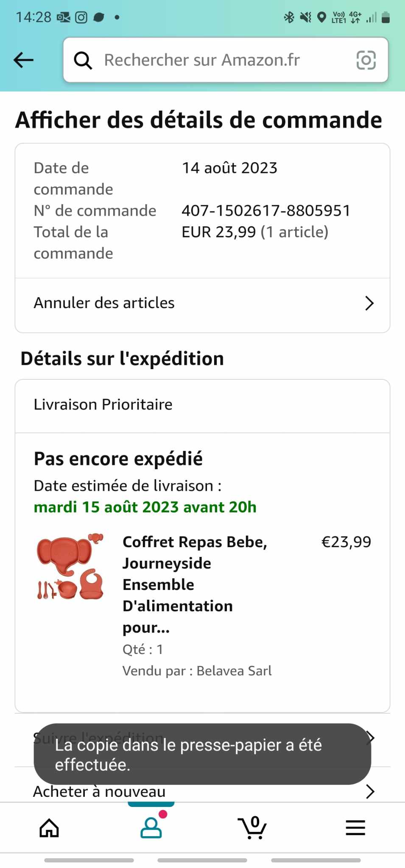The height and width of the screenshot is (868, 405).
Task: Open the shopping cart icon
Action: (x=252, y=828)
